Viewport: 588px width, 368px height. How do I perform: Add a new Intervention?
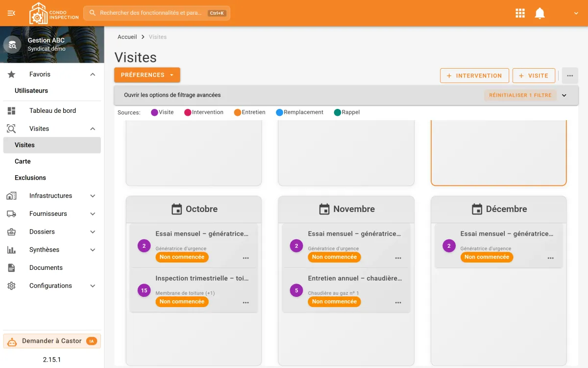point(474,76)
